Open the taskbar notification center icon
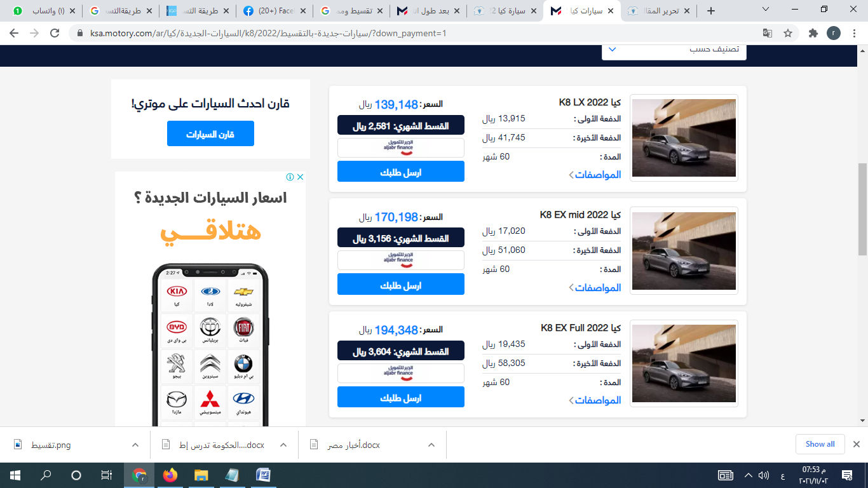 click(x=846, y=475)
